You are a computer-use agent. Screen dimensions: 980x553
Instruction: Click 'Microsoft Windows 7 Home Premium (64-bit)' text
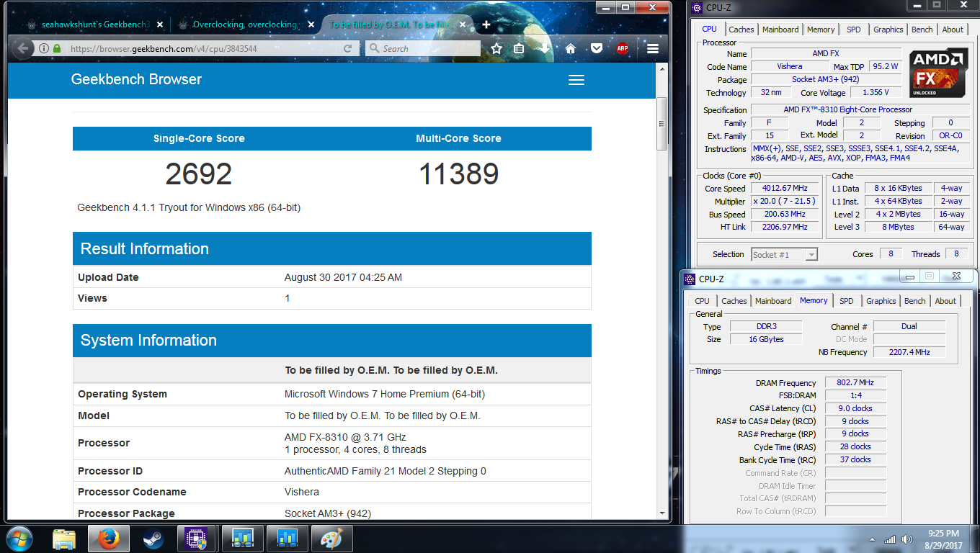[385, 394]
